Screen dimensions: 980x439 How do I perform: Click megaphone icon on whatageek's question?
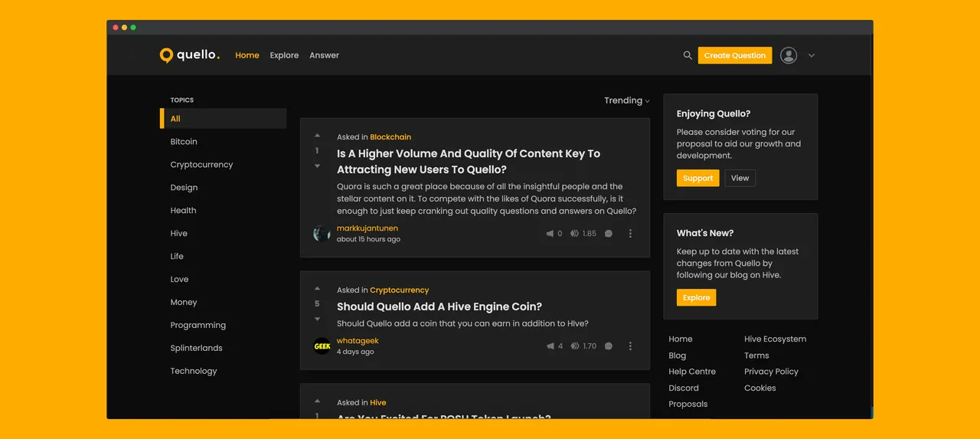coord(550,346)
